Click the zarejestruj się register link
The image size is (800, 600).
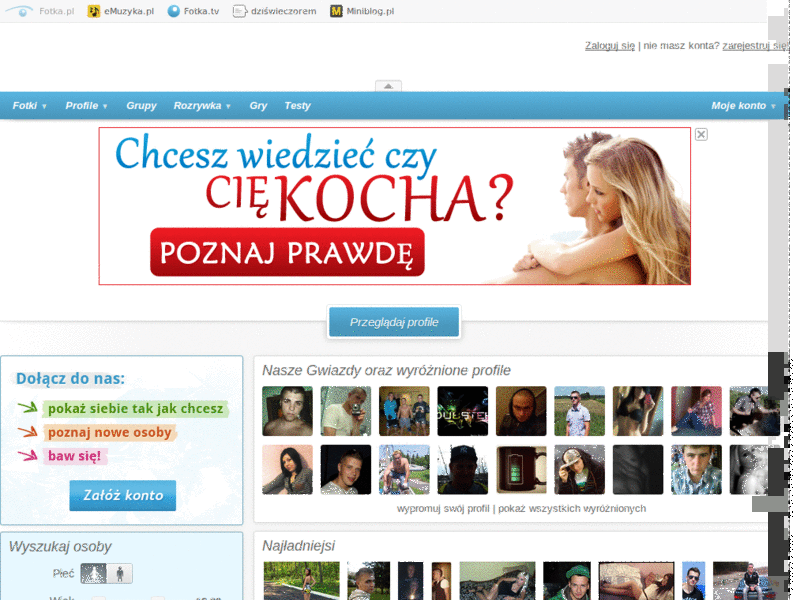click(x=755, y=46)
